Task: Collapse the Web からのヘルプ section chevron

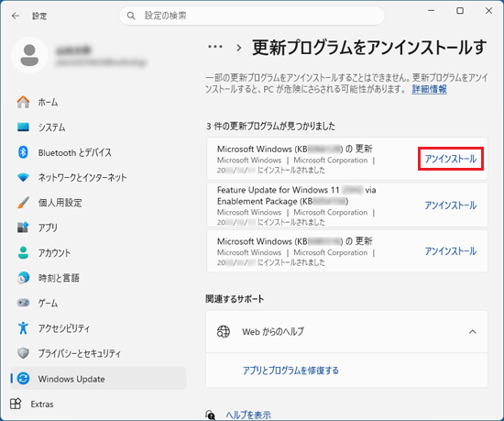Action: click(473, 332)
